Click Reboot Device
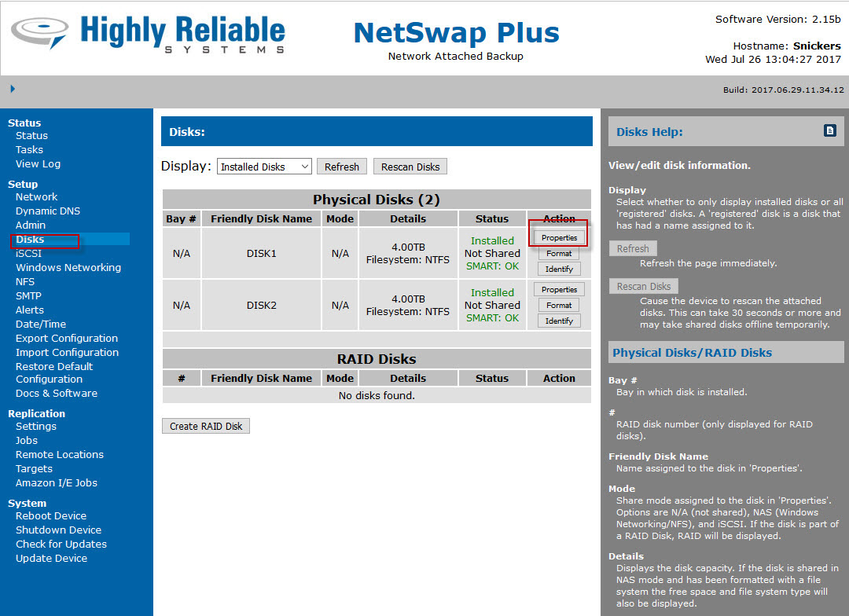The width and height of the screenshot is (849, 616). tap(51, 516)
